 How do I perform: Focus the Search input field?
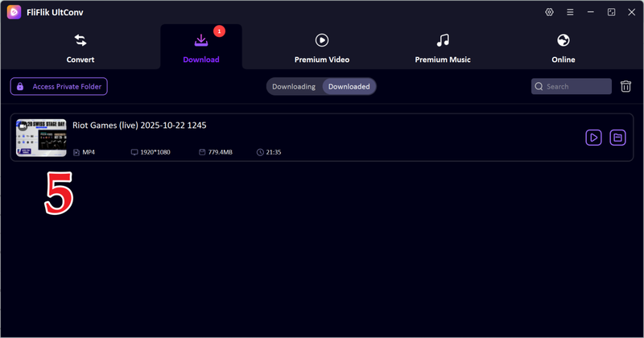(572, 86)
